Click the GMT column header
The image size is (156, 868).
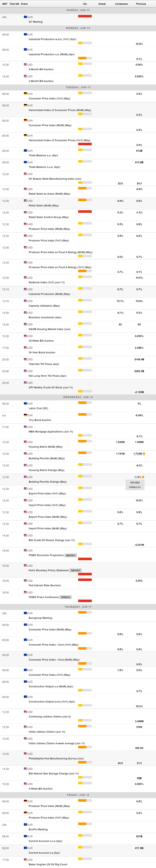[x=5, y=4]
